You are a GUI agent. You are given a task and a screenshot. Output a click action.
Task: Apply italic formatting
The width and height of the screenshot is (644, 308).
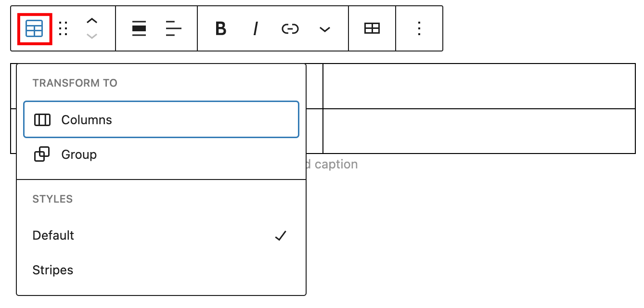(x=255, y=28)
